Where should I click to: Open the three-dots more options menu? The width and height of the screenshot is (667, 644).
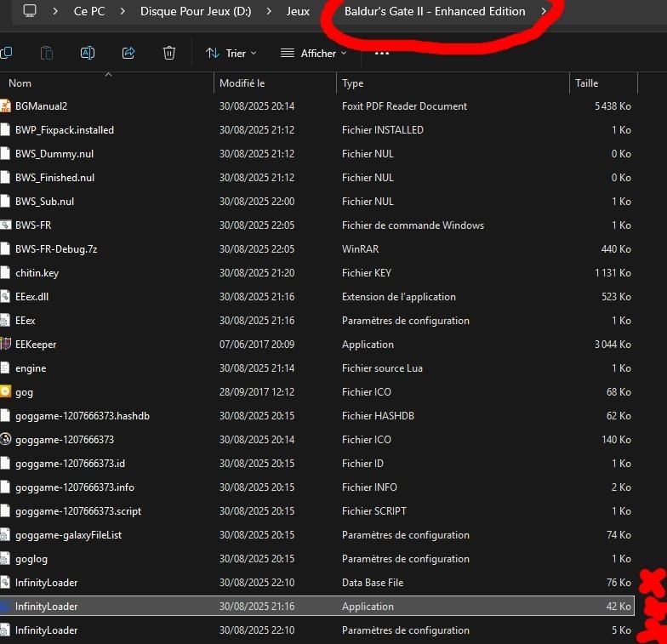tap(381, 53)
